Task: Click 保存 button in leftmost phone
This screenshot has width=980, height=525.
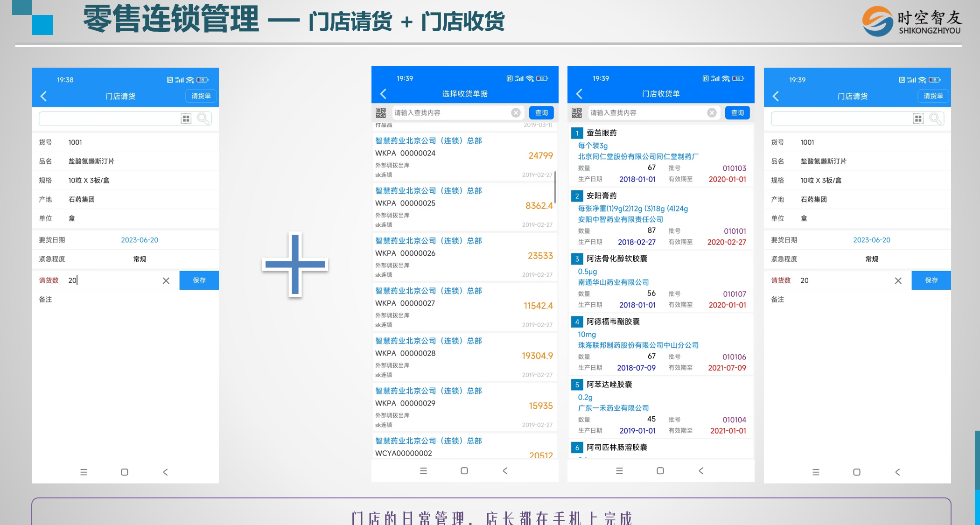Action: click(x=199, y=280)
